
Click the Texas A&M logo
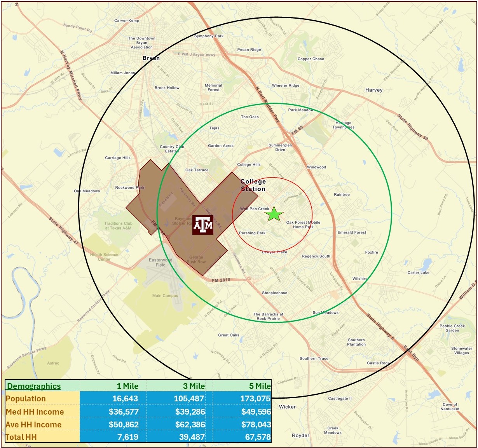[203, 225]
